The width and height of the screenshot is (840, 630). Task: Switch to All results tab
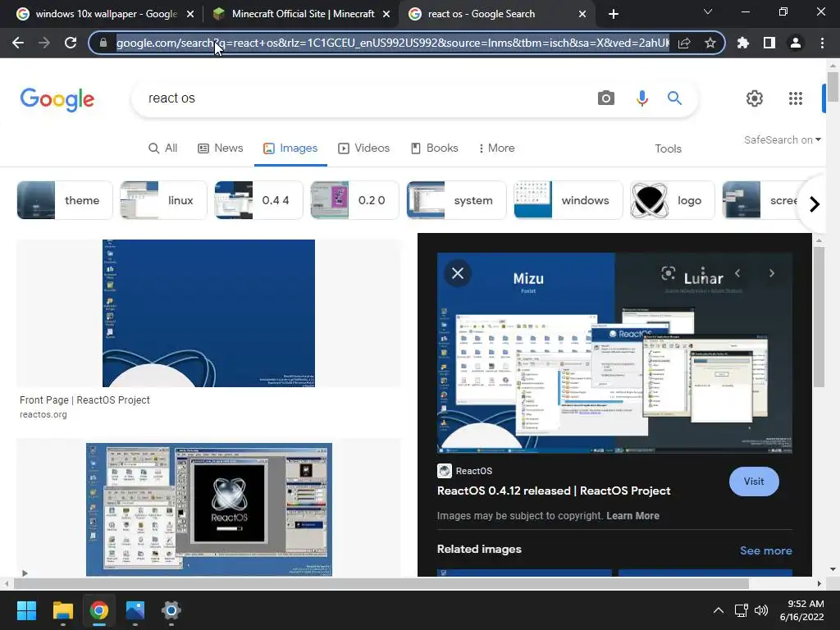[x=163, y=148]
